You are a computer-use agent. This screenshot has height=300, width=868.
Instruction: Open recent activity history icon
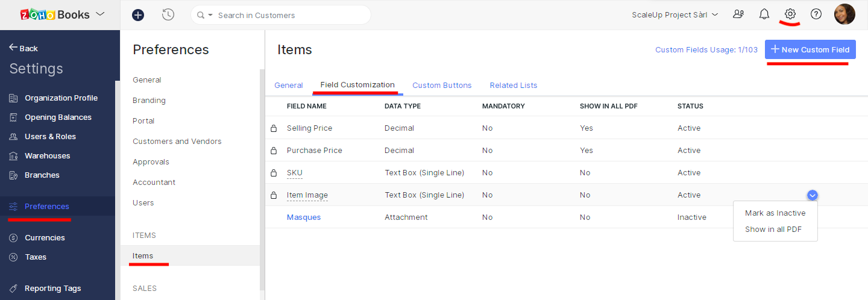pyautogui.click(x=168, y=15)
